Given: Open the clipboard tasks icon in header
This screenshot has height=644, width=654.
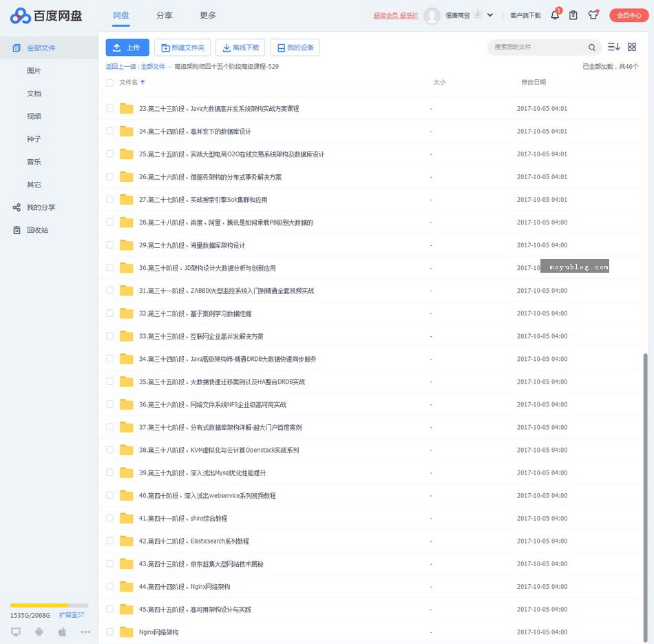Looking at the screenshot, I should [x=573, y=15].
